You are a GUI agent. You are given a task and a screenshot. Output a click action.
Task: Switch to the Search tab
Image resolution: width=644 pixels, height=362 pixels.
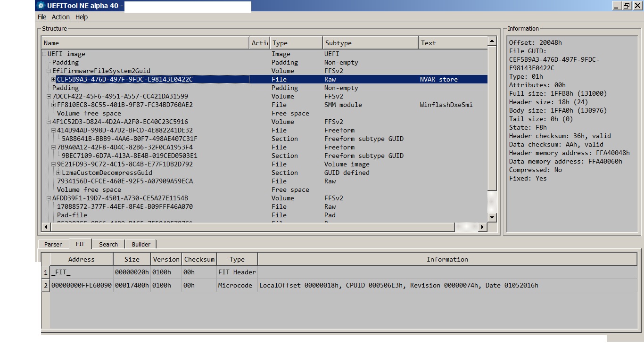108,244
